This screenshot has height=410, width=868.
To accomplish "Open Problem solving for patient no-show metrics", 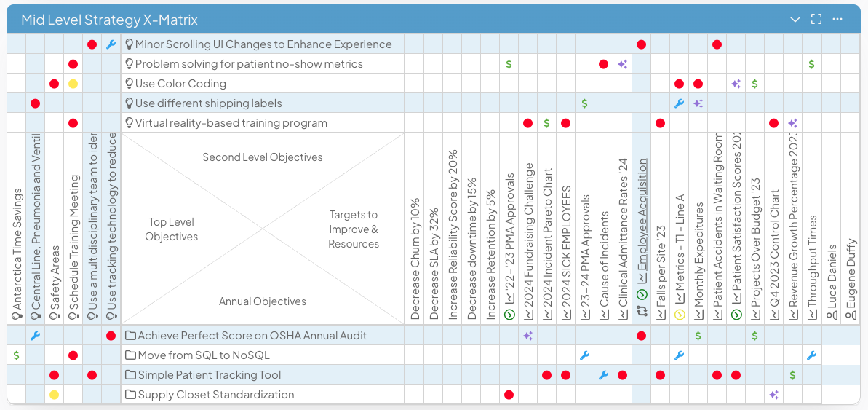I will tap(249, 64).
